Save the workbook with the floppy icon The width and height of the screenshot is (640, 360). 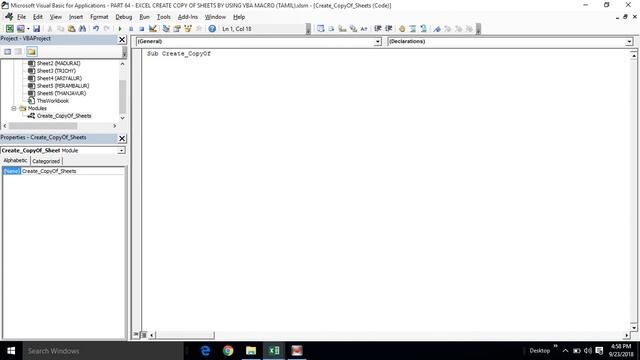tap(36, 29)
